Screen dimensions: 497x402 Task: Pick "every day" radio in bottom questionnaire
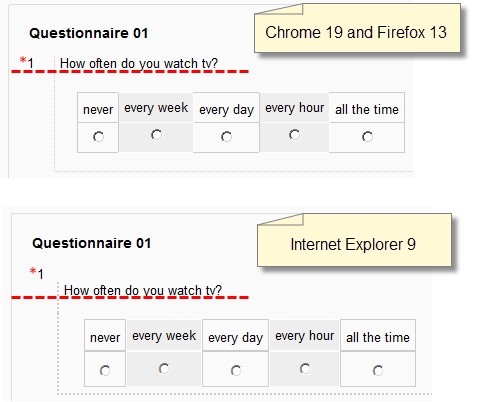(236, 370)
